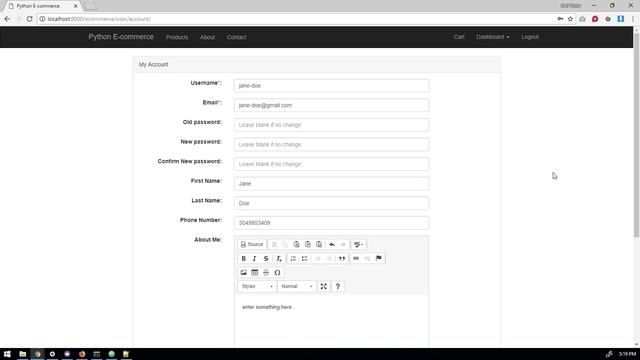
Task: Bookmark this page with the star icon
Action: pyautogui.click(x=570, y=19)
